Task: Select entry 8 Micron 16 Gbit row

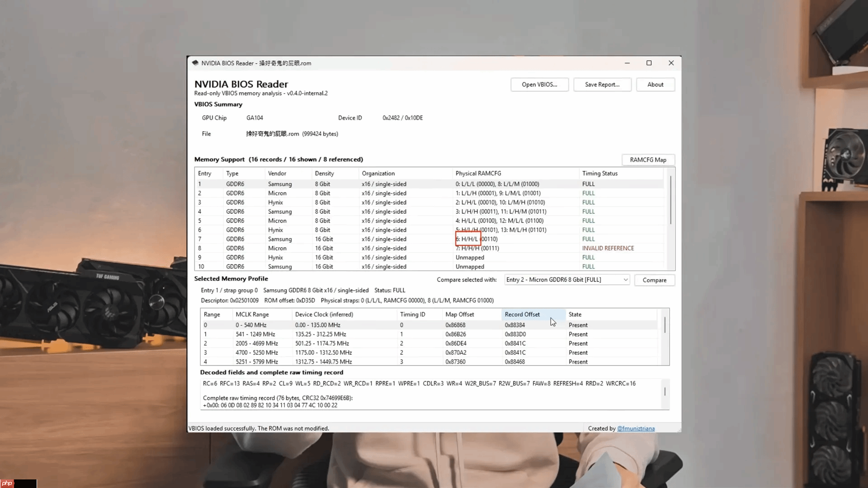Action: 429,249
